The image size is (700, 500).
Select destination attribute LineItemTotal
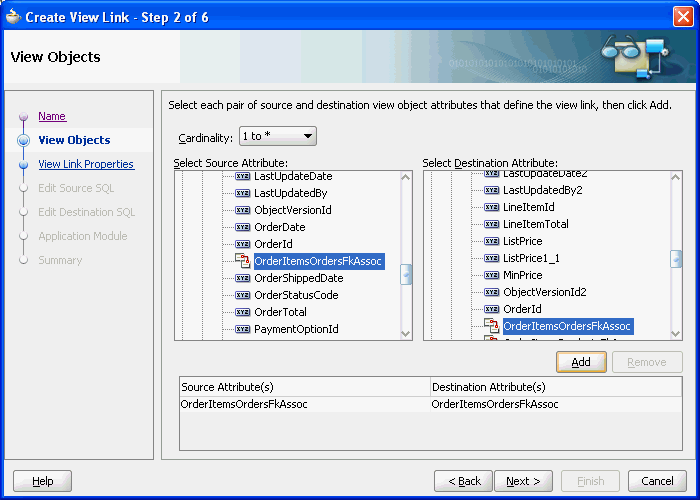(536, 224)
